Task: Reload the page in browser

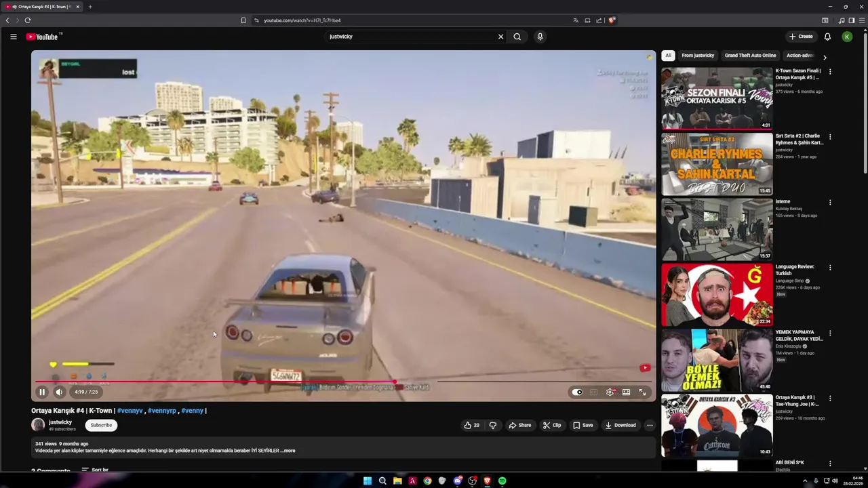Action: point(28,20)
